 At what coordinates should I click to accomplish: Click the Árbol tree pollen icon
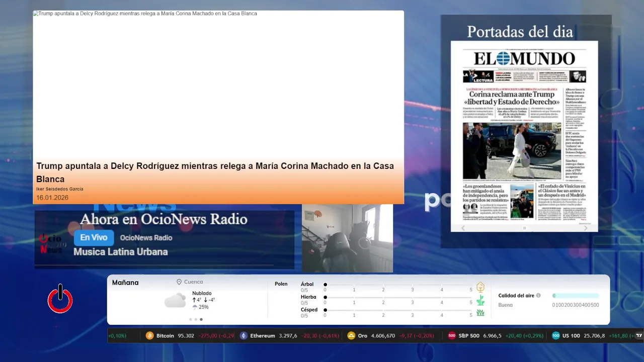(x=480, y=287)
